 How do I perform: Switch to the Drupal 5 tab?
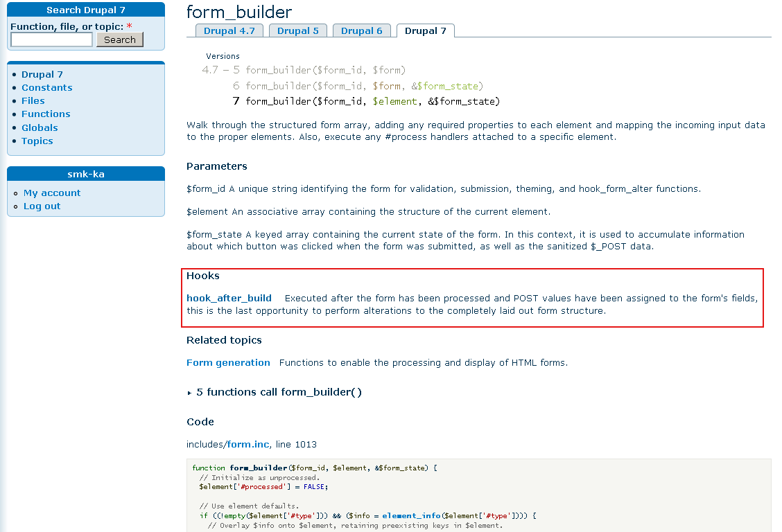[297, 31]
